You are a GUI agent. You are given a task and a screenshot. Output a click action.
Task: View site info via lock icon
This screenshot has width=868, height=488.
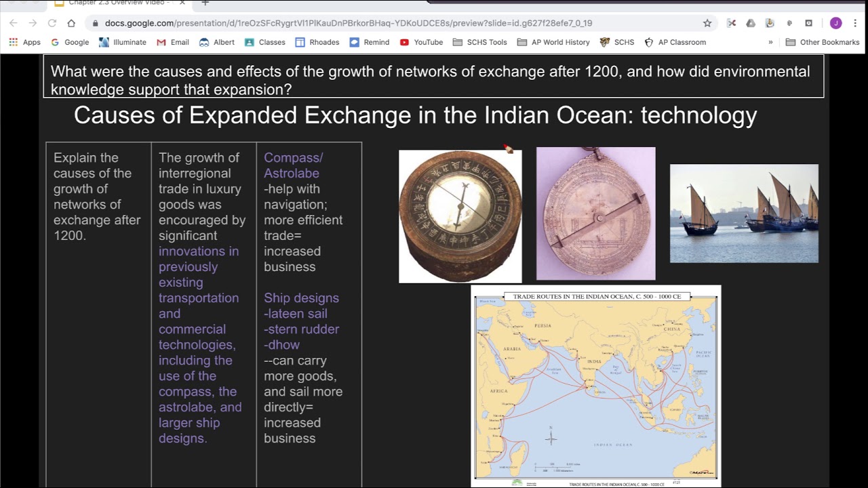pyautogui.click(x=96, y=23)
